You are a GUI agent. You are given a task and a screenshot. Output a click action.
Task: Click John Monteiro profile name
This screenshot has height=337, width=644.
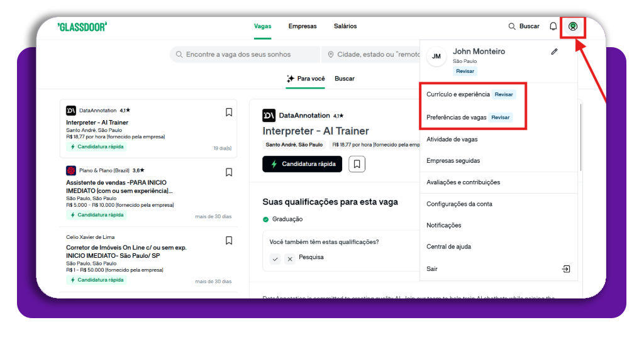point(479,52)
